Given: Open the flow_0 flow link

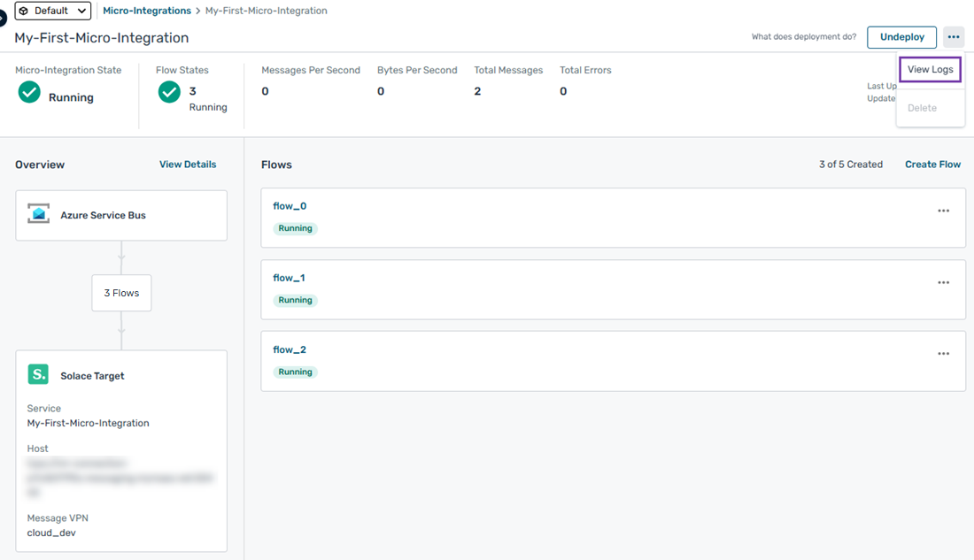Looking at the screenshot, I should coord(290,206).
